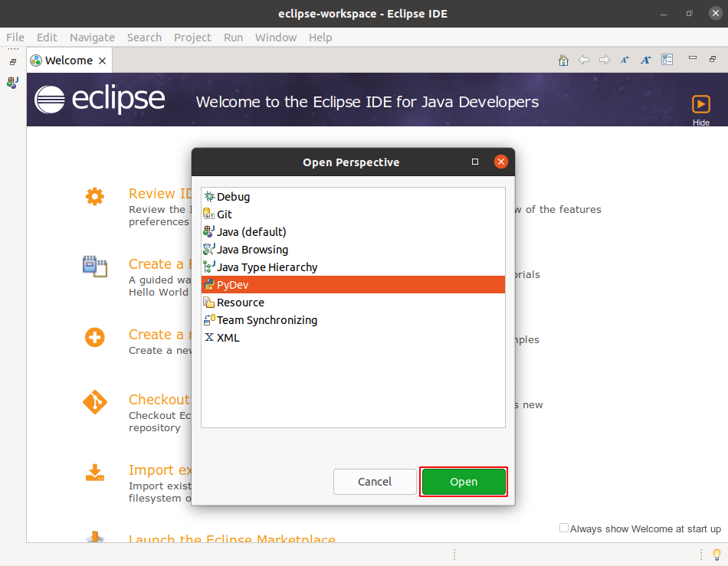Open the Review IDE configuration link

159,194
